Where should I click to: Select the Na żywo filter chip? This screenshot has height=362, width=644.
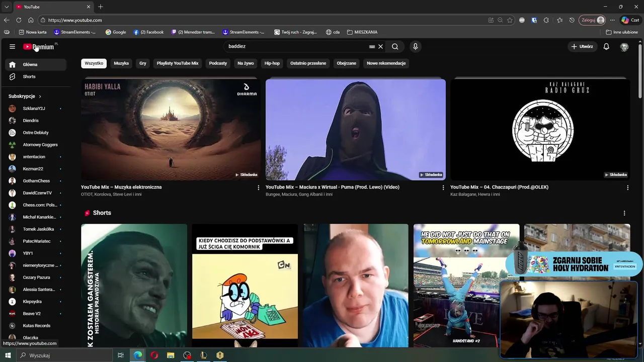click(246, 63)
